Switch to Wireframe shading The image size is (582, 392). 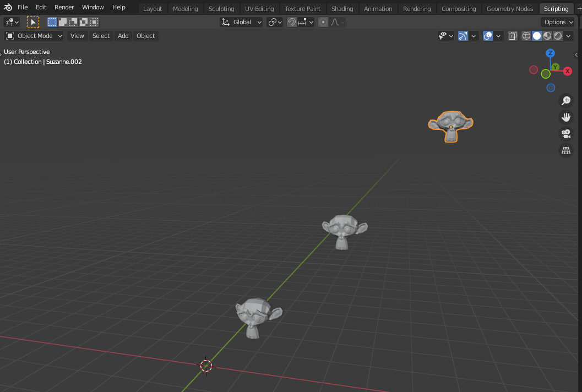click(x=526, y=36)
